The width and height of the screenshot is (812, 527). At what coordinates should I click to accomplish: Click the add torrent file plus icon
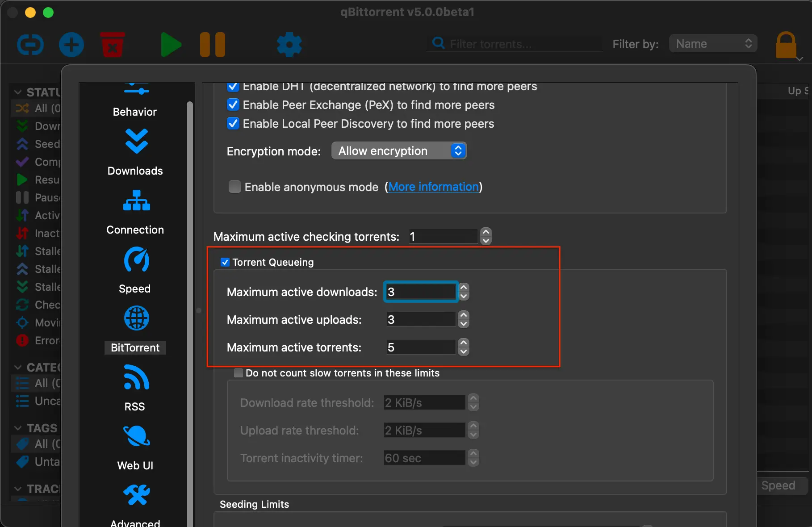[x=71, y=45]
